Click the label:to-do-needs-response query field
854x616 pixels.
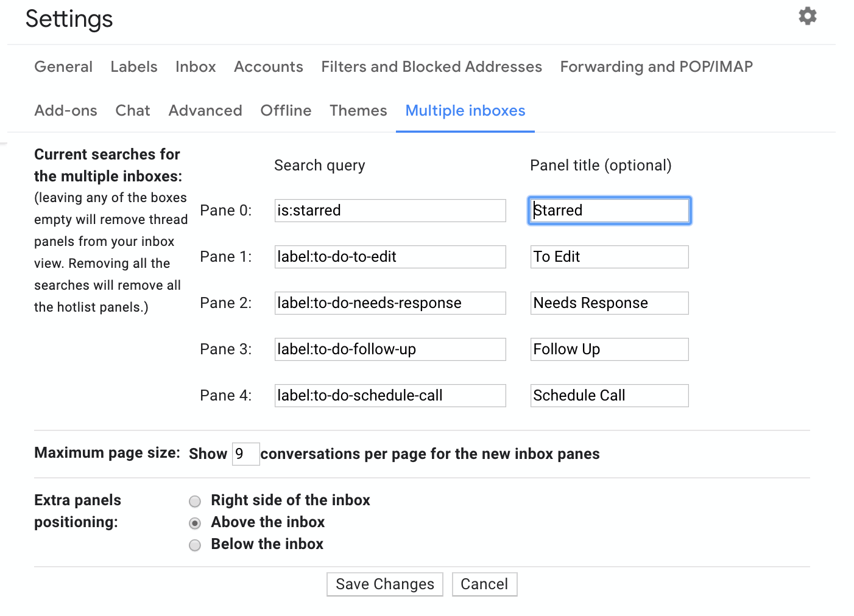coord(390,303)
